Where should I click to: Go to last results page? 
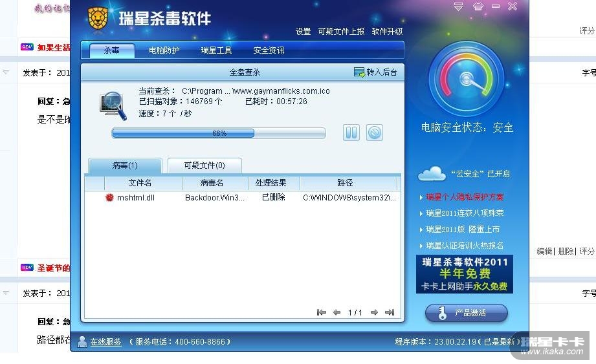(x=390, y=312)
